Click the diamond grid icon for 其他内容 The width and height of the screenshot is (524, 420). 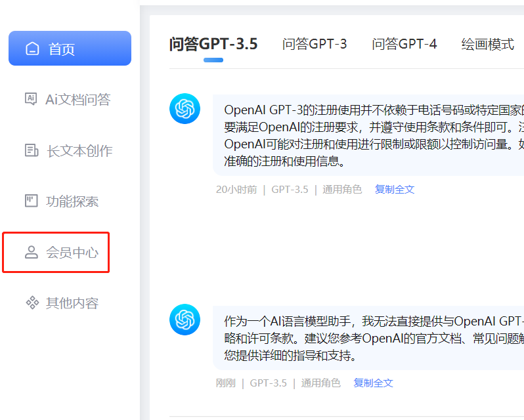pos(32,303)
